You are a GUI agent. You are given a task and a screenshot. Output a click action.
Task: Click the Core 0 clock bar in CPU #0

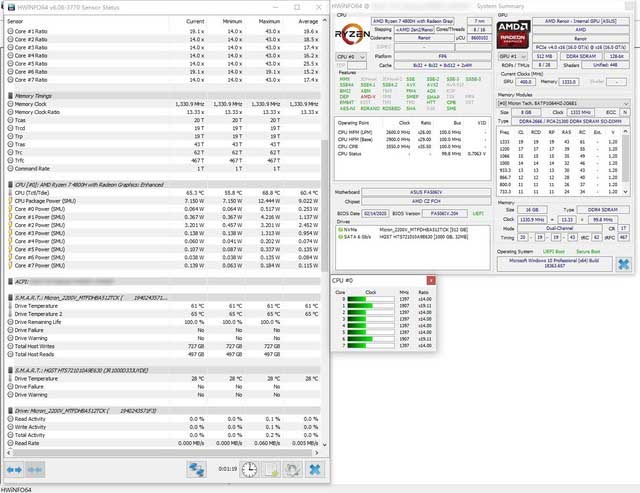[x=371, y=299]
